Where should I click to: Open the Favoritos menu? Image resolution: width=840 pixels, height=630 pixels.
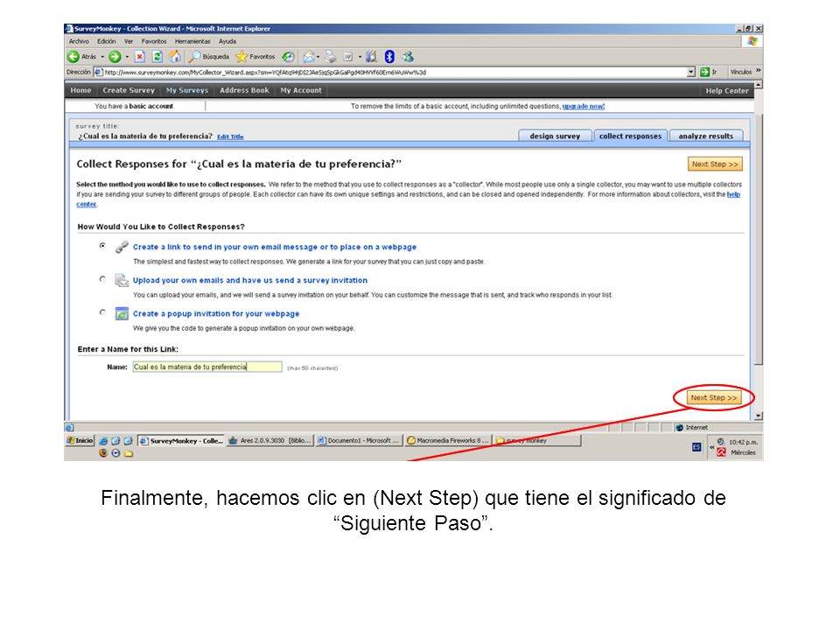pos(154,42)
